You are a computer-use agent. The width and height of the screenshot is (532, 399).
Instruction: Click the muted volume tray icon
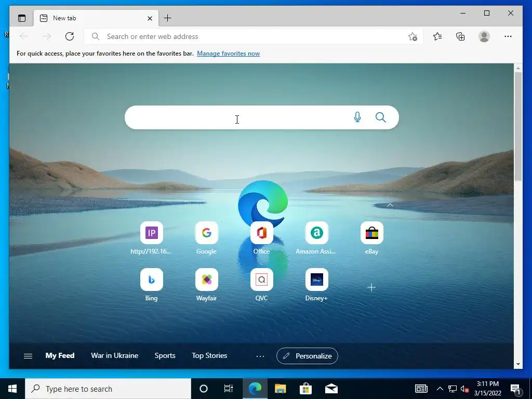(464, 389)
